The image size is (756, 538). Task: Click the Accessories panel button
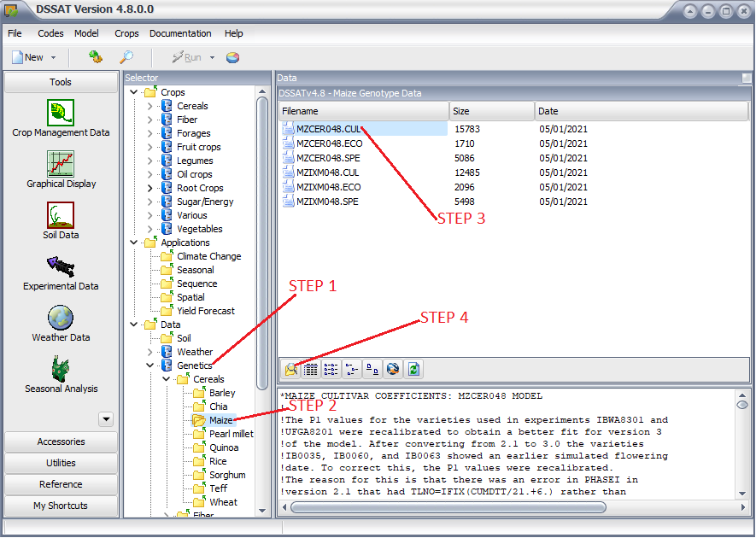coord(61,442)
